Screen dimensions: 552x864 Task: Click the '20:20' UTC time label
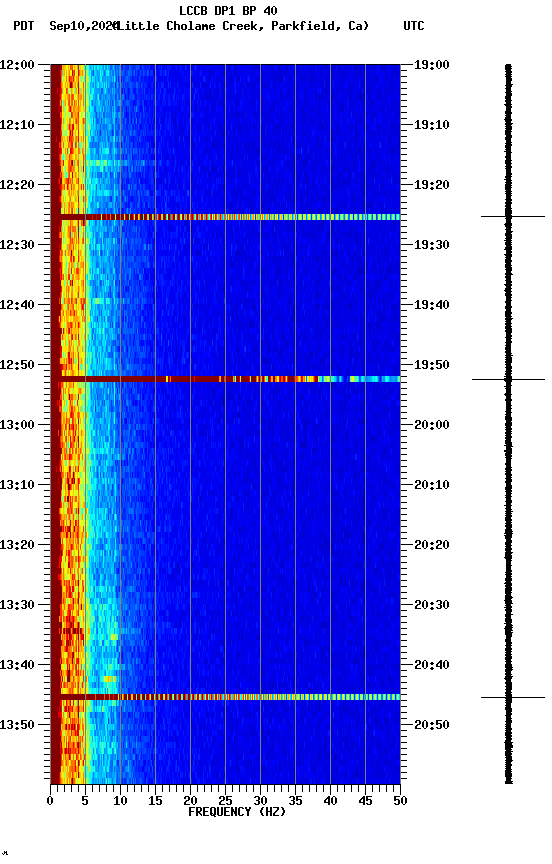coord(432,546)
